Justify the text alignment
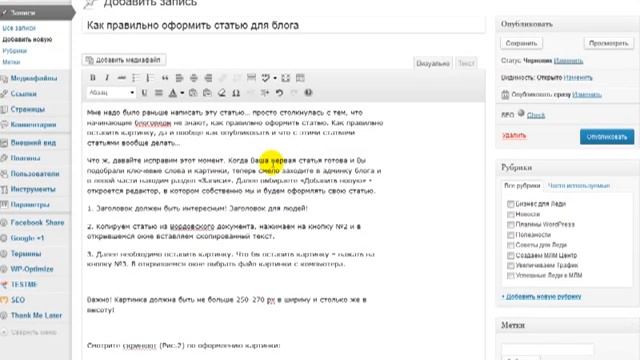 click(159, 93)
